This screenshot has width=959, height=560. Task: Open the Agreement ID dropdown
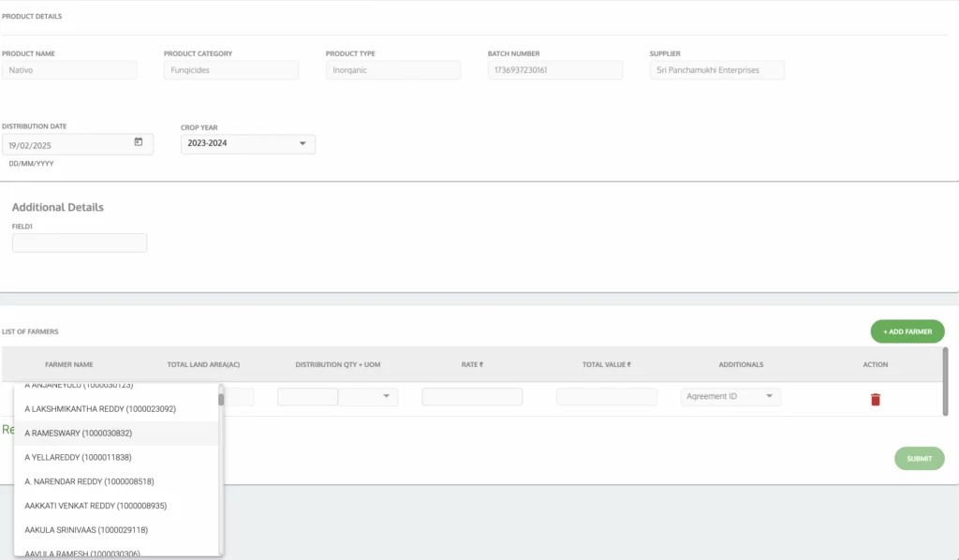[x=730, y=396]
